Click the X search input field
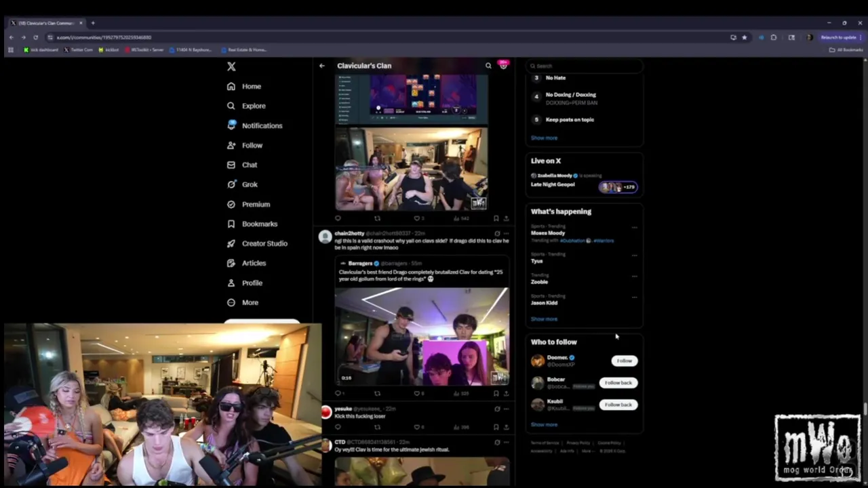Image resolution: width=868 pixels, height=488 pixels. [x=585, y=66]
